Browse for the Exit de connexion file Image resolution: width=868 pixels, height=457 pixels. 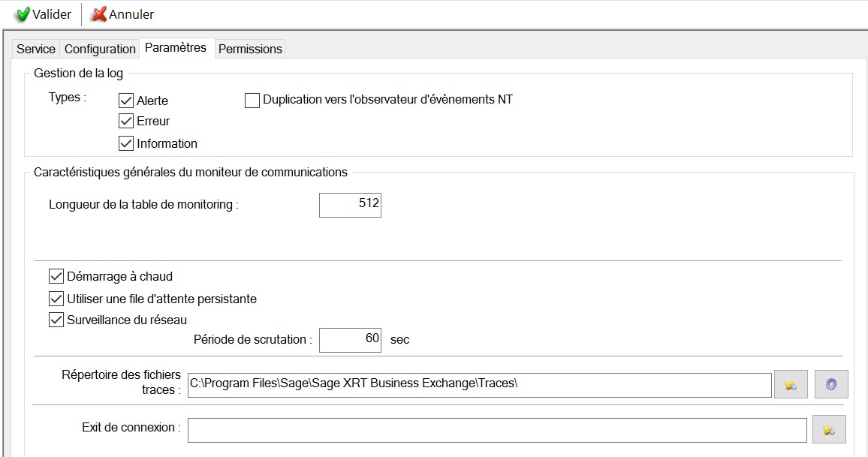point(829,430)
